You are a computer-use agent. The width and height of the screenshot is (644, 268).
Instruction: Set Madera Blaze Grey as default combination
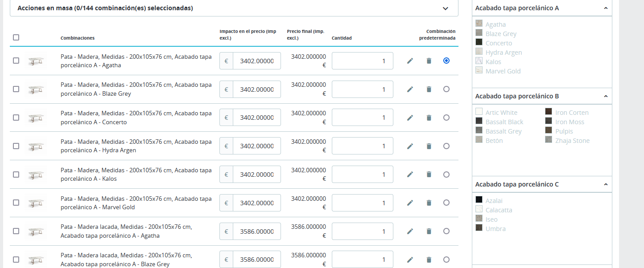[446, 89]
